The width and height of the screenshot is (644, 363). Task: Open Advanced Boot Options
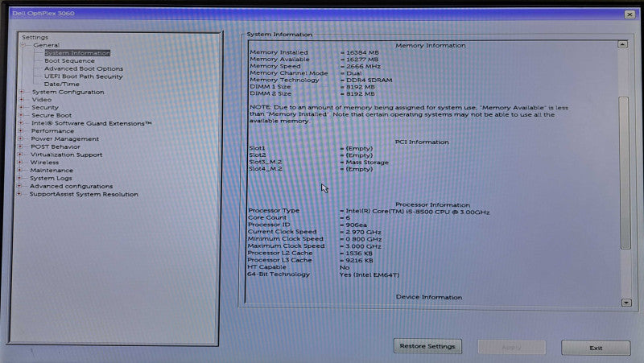coord(84,68)
